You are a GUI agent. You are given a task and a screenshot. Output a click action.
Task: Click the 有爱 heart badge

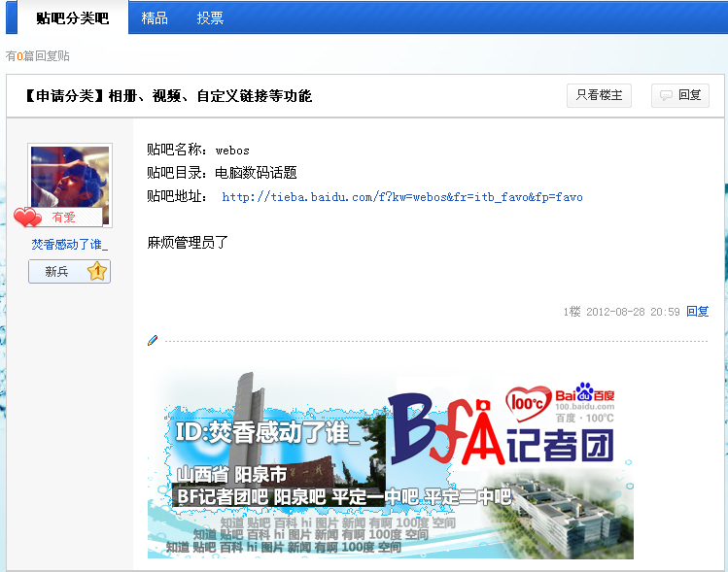[58, 217]
